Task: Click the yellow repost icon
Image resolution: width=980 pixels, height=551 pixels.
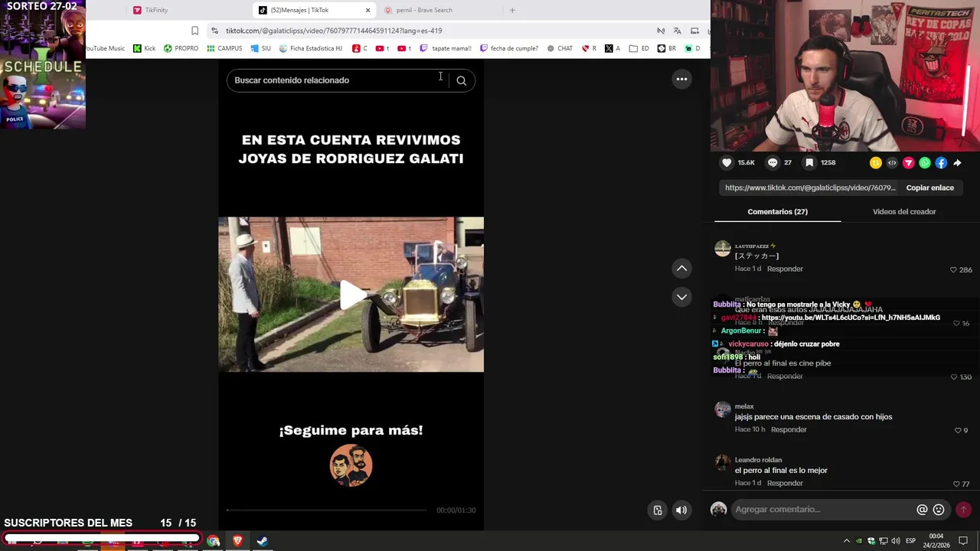Action: coord(875,162)
